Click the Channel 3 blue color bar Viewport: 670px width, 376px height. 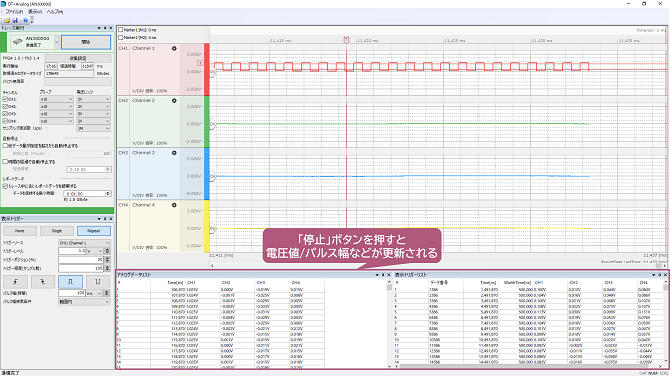[x=207, y=174]
